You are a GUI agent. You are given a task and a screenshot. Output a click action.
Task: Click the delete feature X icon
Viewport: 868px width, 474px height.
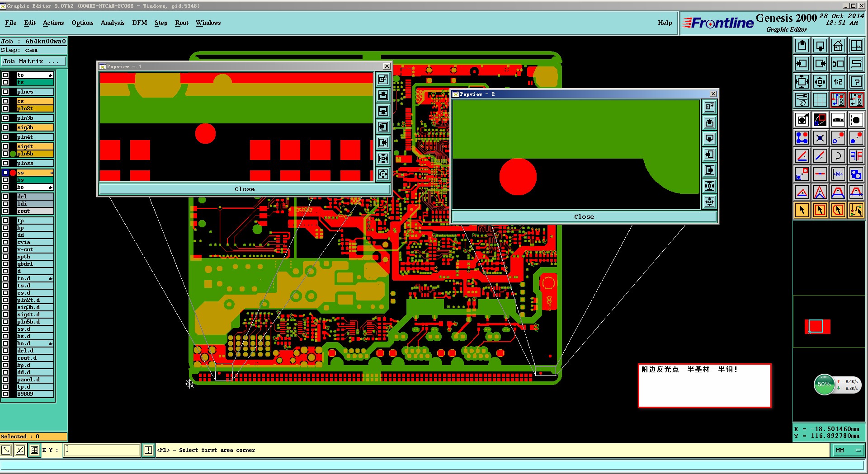820,138
